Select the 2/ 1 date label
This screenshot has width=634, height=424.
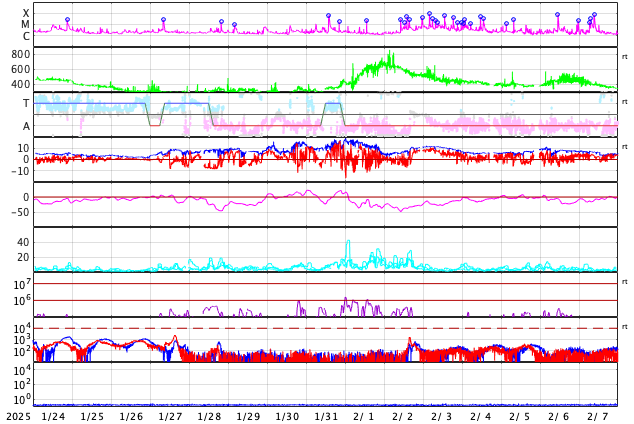click(x=364, y=416)
